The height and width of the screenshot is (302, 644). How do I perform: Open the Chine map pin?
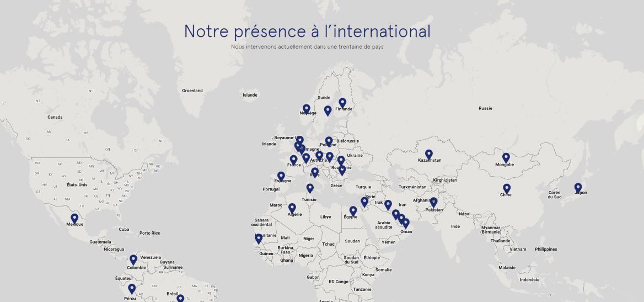(507, 189)
